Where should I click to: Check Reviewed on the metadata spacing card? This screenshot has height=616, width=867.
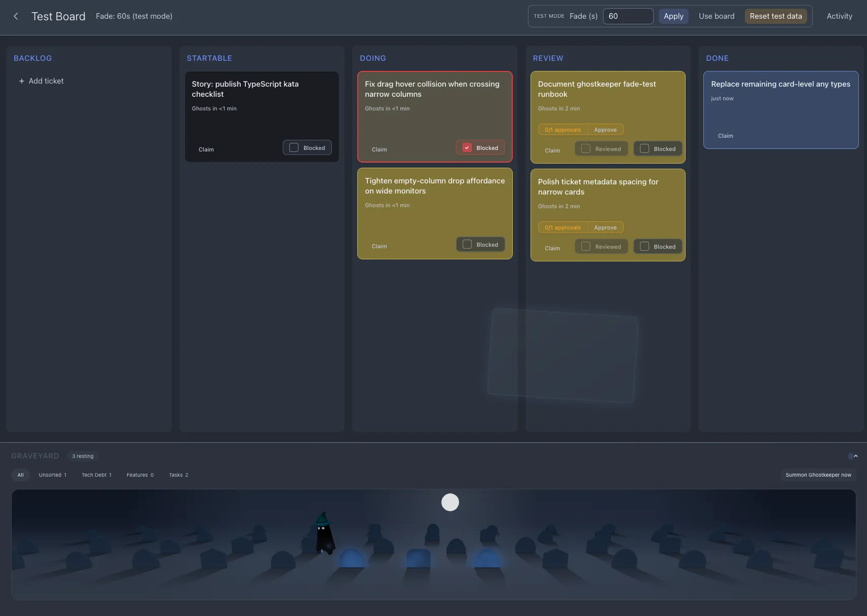[x=585, y=246]
